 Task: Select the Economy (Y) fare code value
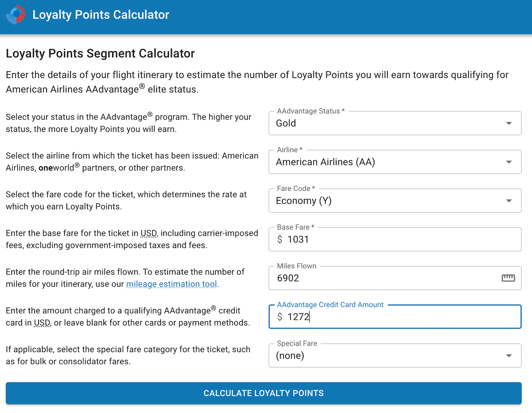(x=303, y=200)
